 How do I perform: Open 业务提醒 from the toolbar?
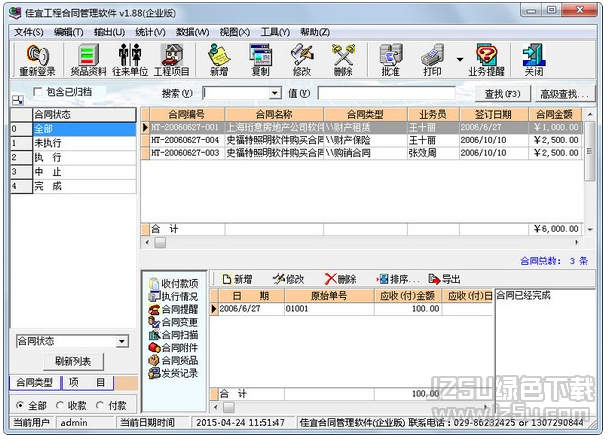(x=487, y=60)
